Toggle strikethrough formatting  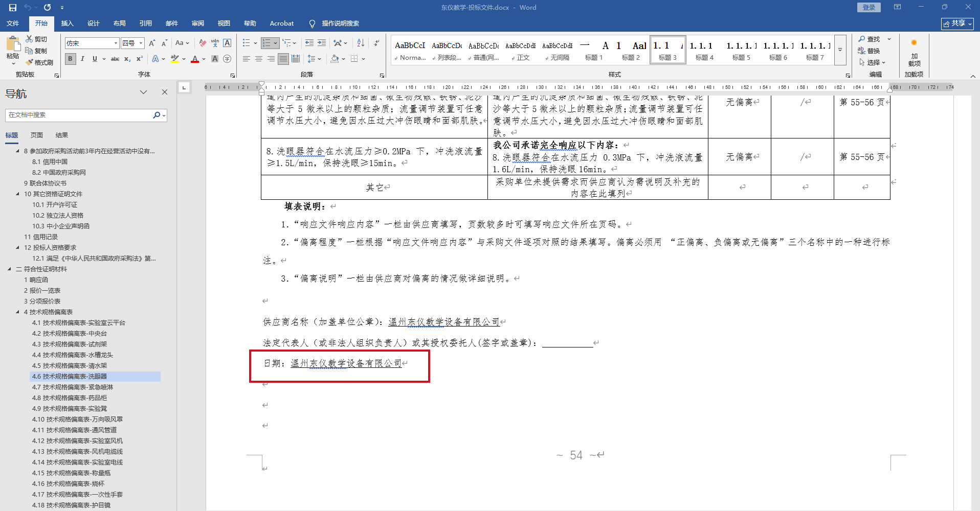(115, 59)
